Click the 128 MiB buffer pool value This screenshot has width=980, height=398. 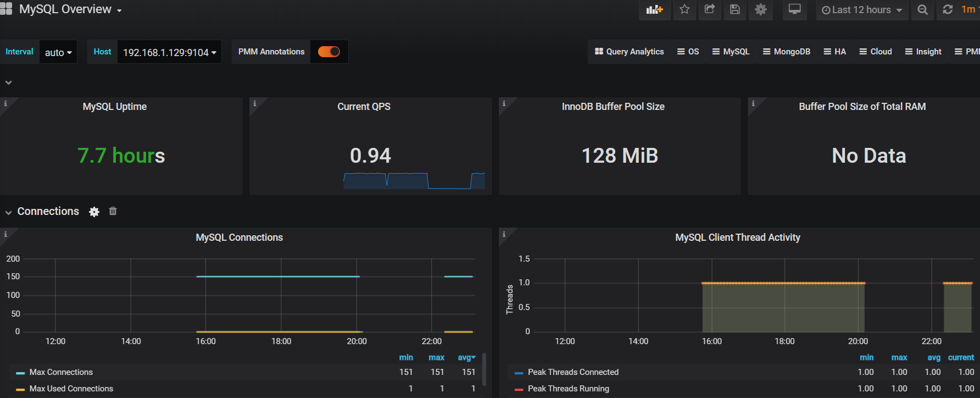pyautogui.click(x=620, y=156)
